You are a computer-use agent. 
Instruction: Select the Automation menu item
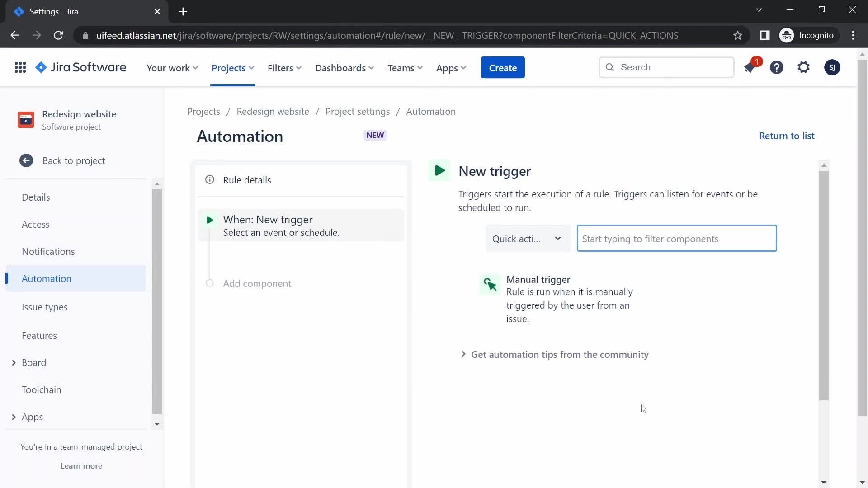(47, 278)
